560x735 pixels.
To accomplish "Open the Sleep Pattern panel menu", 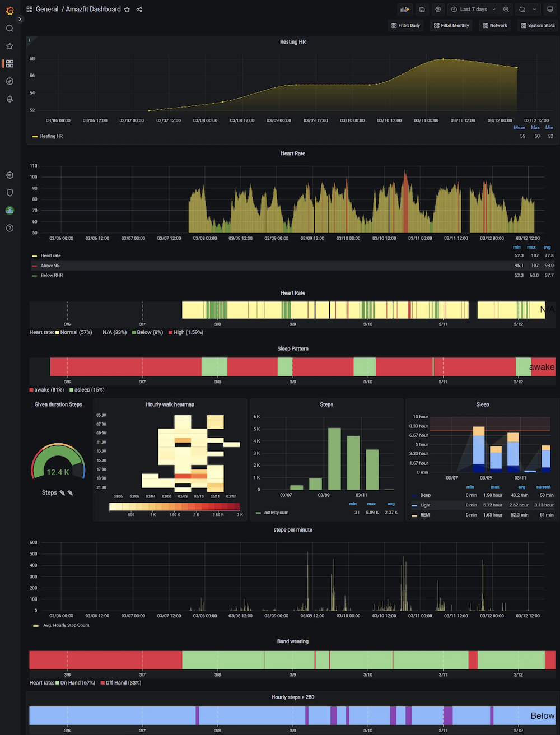I will point(293,348).
